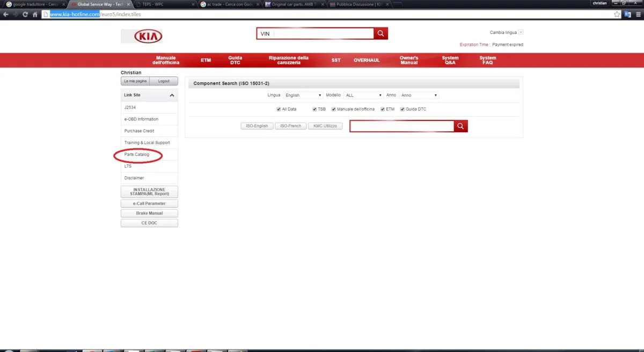Go back with the browser back arrow
The image size is (644, 352).
pos(6,14)
